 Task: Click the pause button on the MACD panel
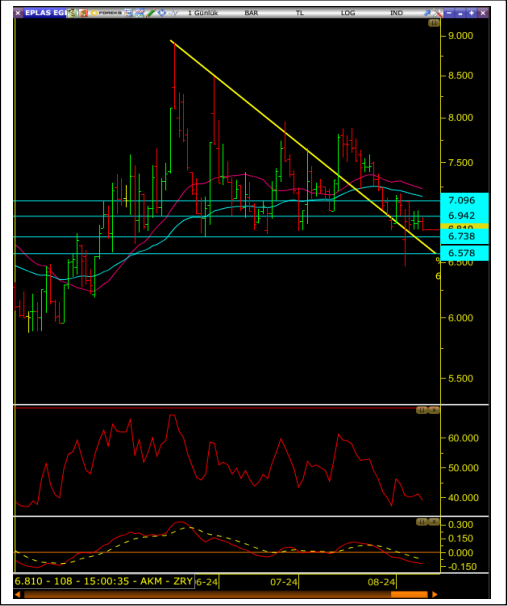point(422,522)
